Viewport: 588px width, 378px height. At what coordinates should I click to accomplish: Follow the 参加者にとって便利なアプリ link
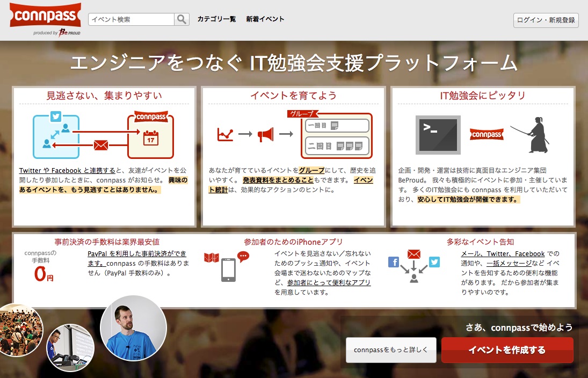coord(329,283)
